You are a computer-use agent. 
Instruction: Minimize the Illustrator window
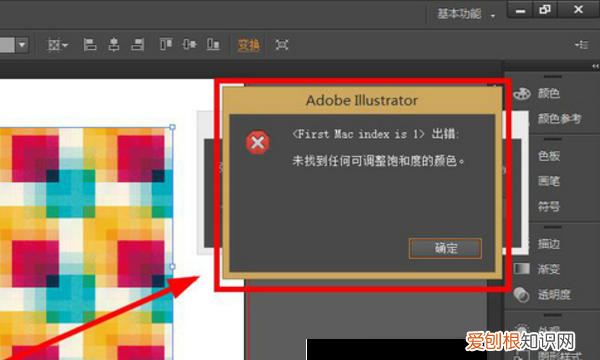pos(520,10)
